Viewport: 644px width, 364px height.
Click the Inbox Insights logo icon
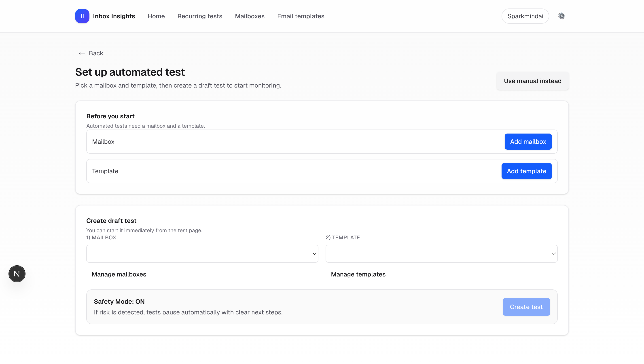[x=82, y=16]
